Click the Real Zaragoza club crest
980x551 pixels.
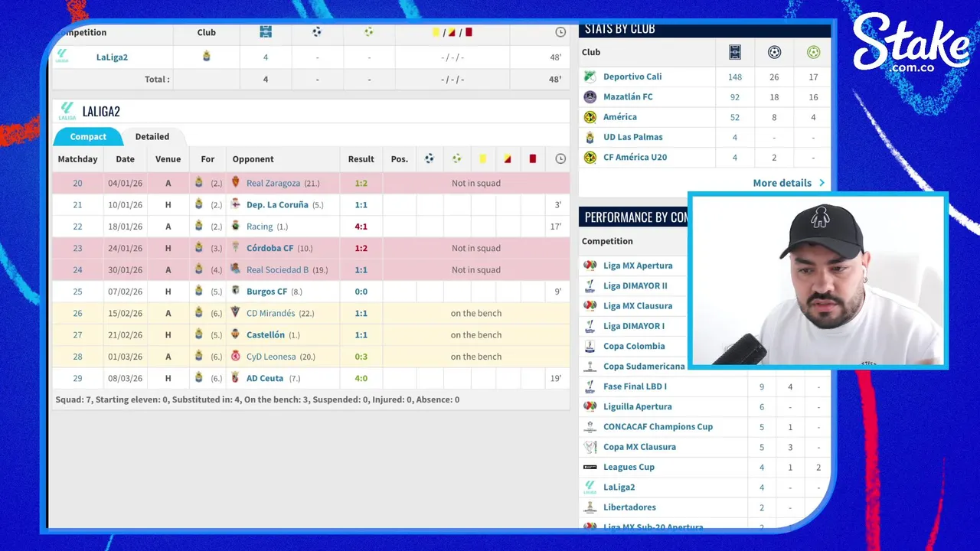236,183
